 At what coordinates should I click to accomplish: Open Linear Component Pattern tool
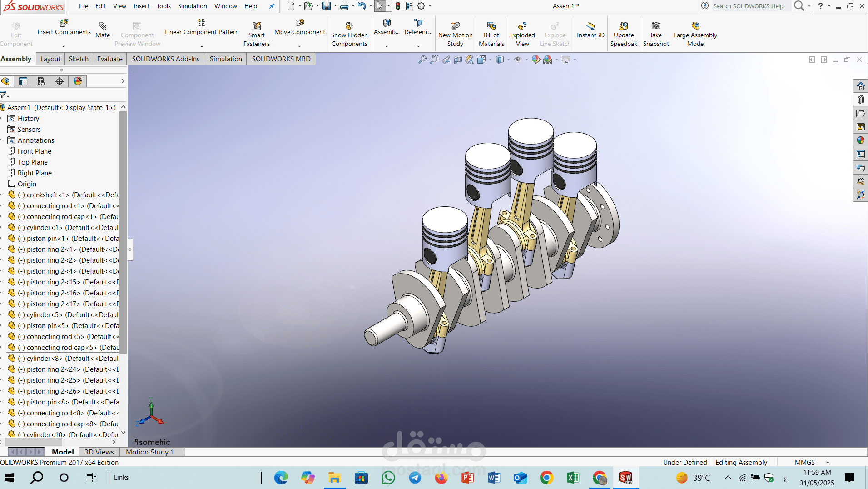click(x=202, y=27)
